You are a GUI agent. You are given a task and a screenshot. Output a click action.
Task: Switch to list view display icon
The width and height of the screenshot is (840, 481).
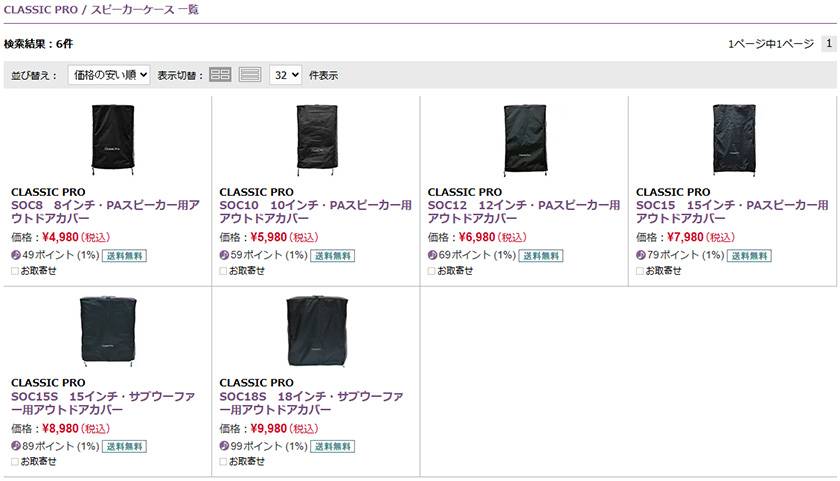click(250, 75)
